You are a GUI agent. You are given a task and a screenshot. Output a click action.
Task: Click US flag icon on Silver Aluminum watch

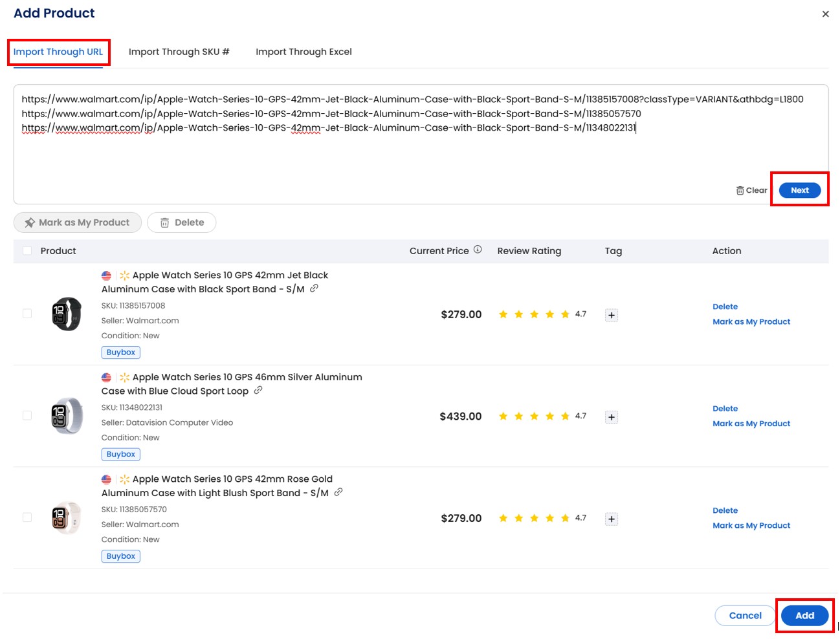106,378
